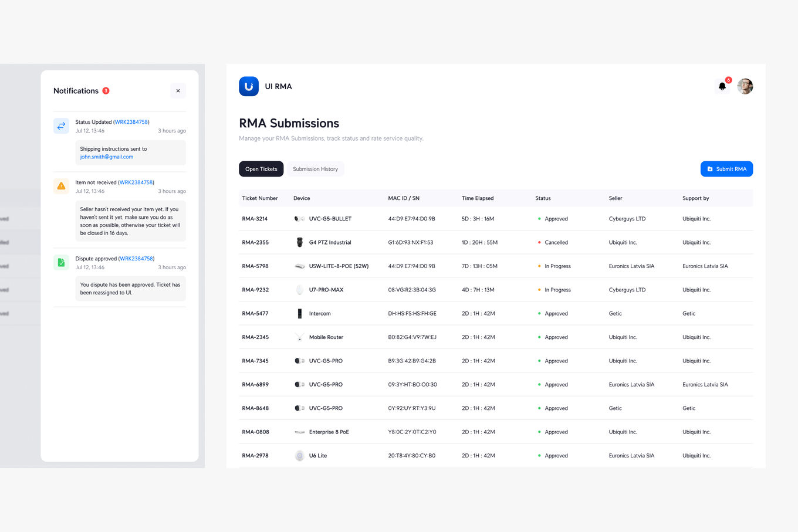The height and width of the screenshot is (532, 798).
Task: Click UVC-G5-PRO icon in RMA-6899 row
Action: 299,385
